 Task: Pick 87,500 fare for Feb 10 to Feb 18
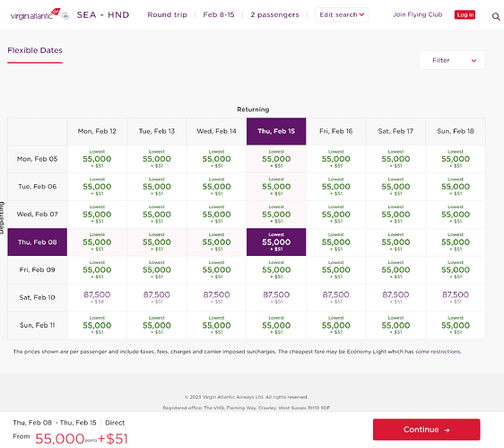pyautogui.click(x=456, y=297)
